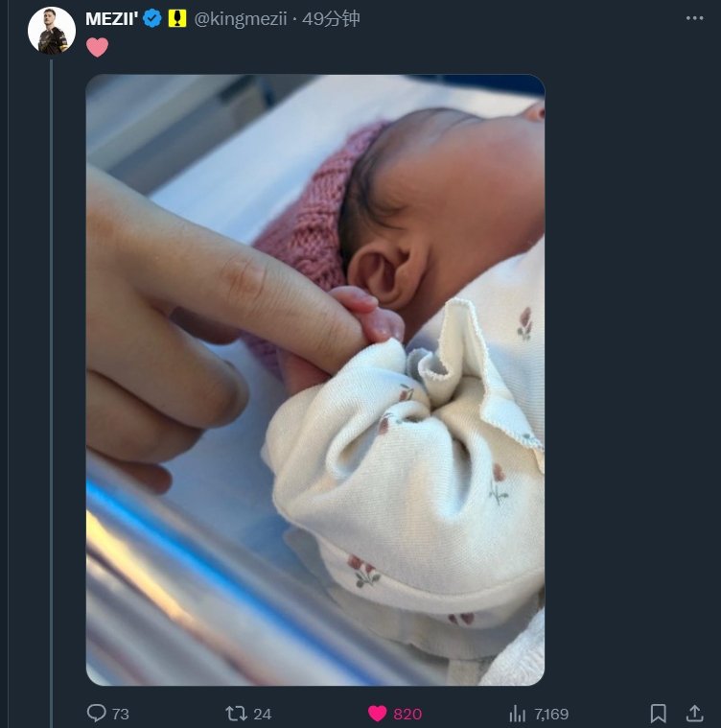Open the @kingmezii handle link
Screen dimensions: 721x728
click(x=241, y=19)
